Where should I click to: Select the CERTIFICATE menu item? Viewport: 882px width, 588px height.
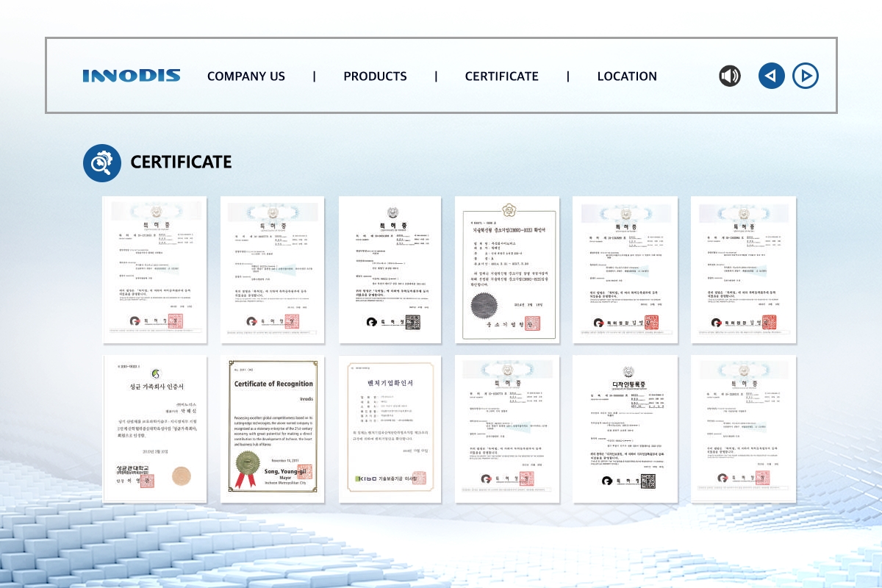point(501,76)
